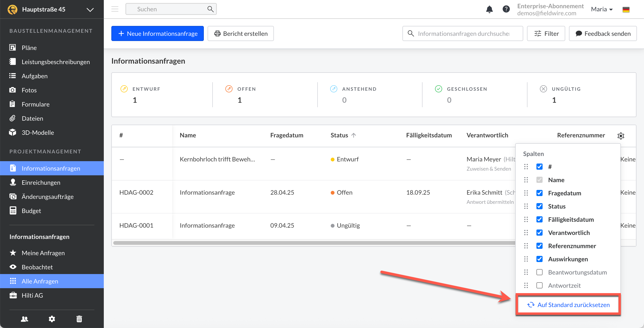Open the help question mark icon
This screenshot has height=328, width=644.
point(506,9)
